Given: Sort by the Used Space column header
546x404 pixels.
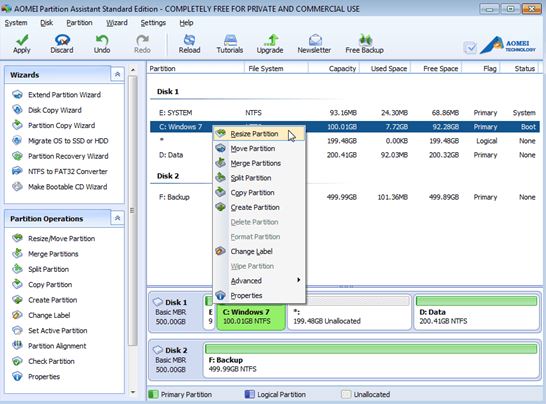Looking at the screenshot, I should tap(385, 69).
